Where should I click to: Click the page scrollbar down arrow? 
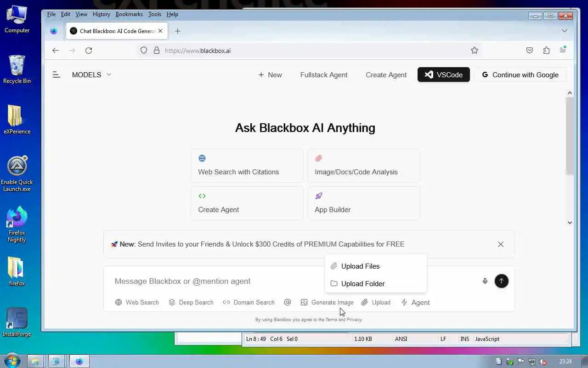click(x=570, y=223)
